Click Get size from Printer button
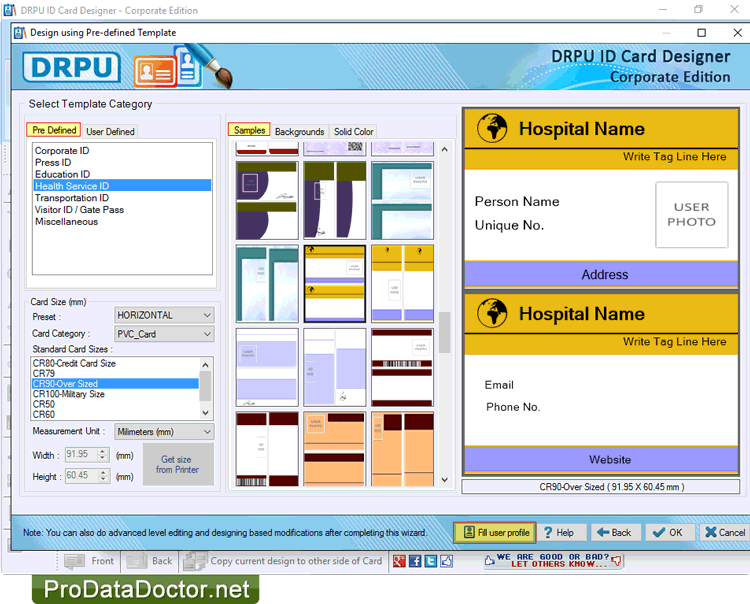Image resolution: width=750 pixels, height=604 pixels. pyautogui.click(x=178, y=464)
